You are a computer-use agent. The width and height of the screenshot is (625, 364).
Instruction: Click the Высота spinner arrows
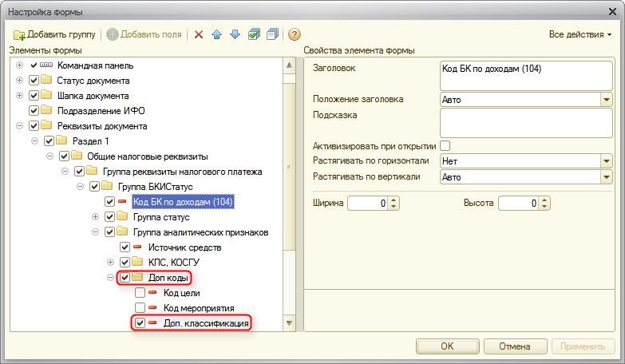tap(544, 204)
